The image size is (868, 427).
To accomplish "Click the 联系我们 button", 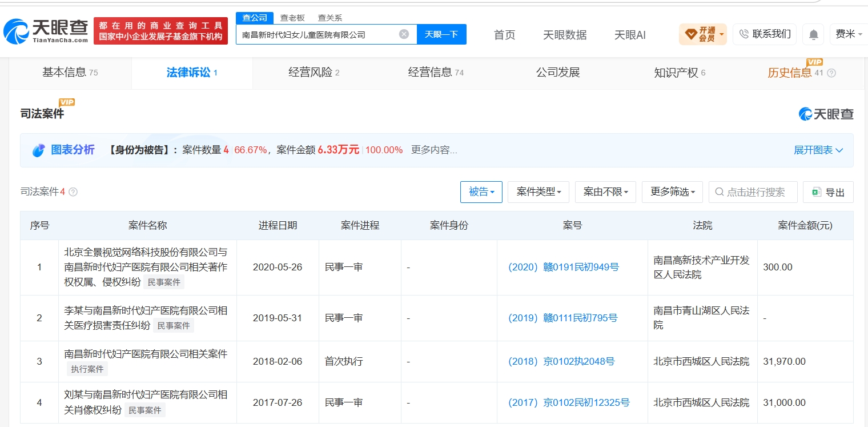I will point(765,34).
